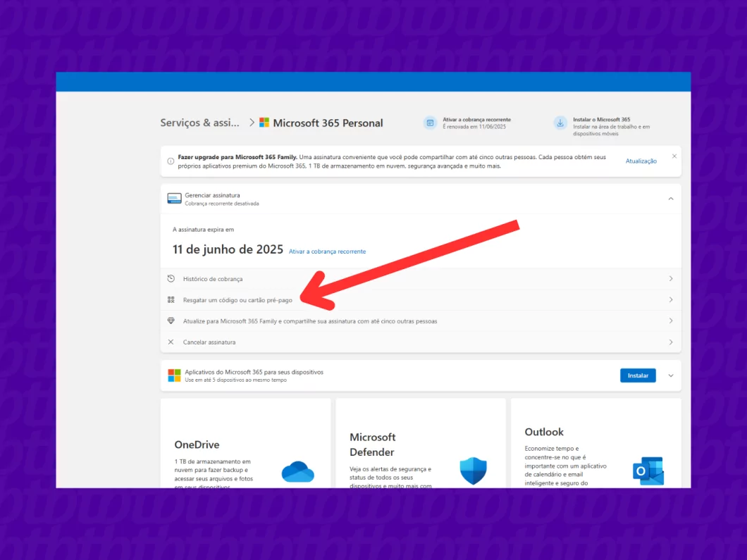Click the calendar icon for recurring billing
This screenshot has height=560, width=747.
(430, 123)
